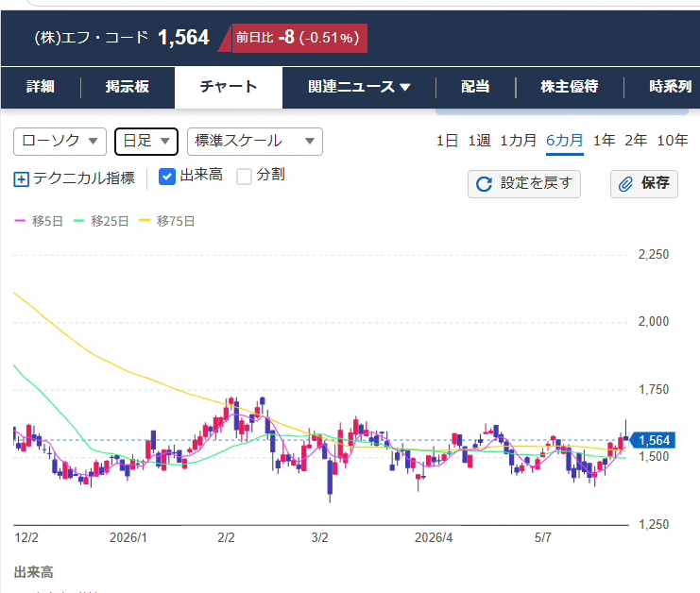The width and height of the screenshot is (700, 593).
Task: Switch to the 掲示板 tab
Action: tap(128, 87)
